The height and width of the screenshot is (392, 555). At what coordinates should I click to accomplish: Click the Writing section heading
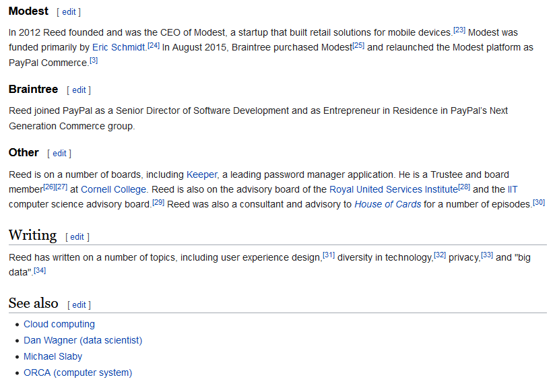pos(32,235)
